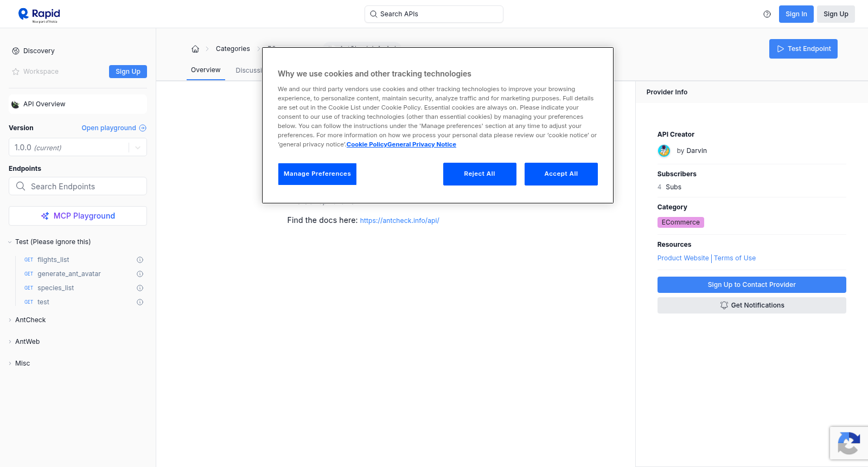The image size is (868, 467).
Task: Click the info icon next to generate_ant_avatar
Action: [x=140, y=274]
